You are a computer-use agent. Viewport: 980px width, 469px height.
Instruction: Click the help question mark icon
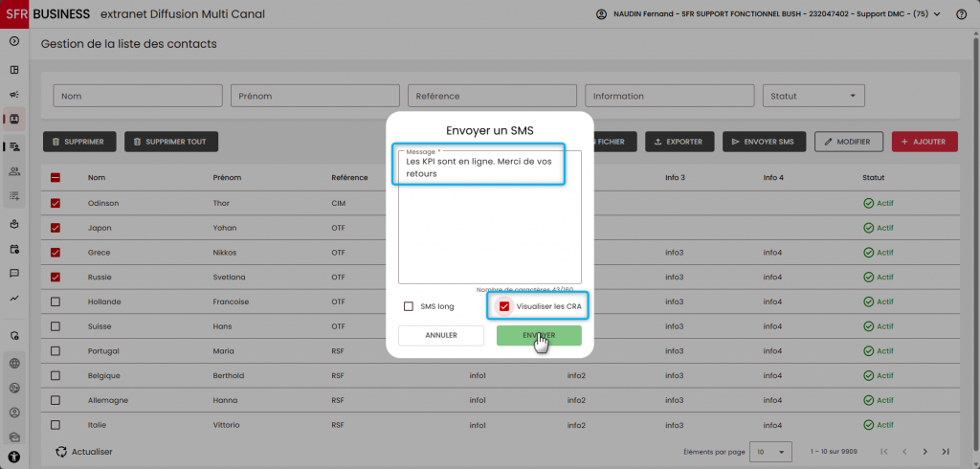(961, 14)
